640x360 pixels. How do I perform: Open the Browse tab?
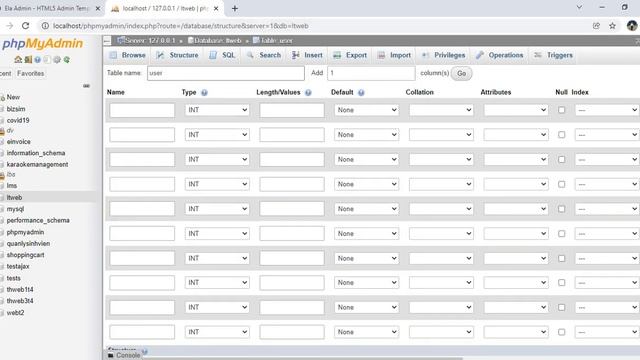[128, 55]
